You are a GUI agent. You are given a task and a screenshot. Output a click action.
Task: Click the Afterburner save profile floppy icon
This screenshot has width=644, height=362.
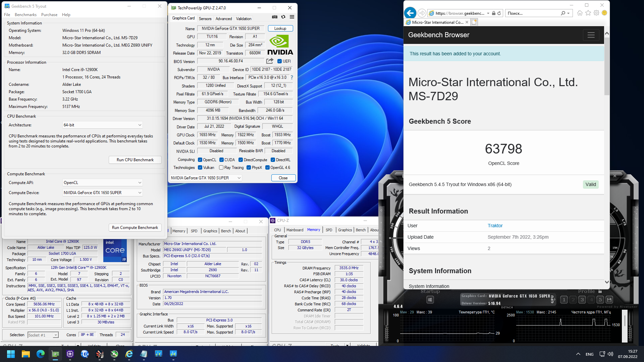pyautogui.click(x=609, y=300)
